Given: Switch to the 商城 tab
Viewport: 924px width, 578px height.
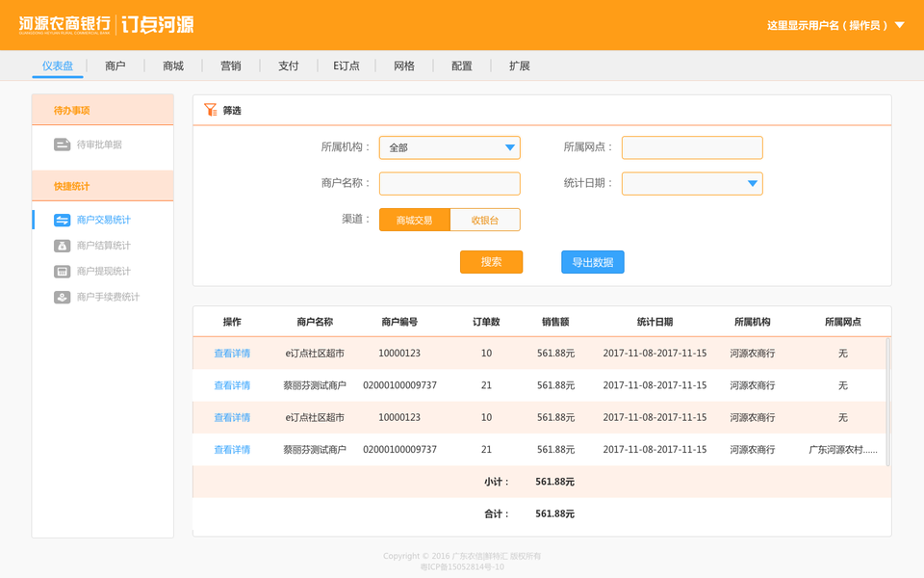Looking at the screenshot, I should 172,66.
